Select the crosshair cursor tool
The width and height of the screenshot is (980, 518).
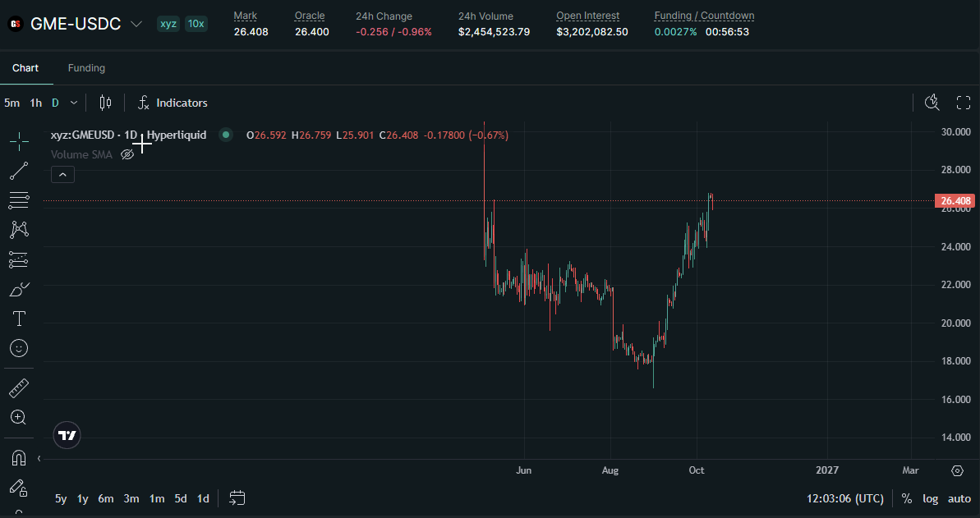click(19, 141)
